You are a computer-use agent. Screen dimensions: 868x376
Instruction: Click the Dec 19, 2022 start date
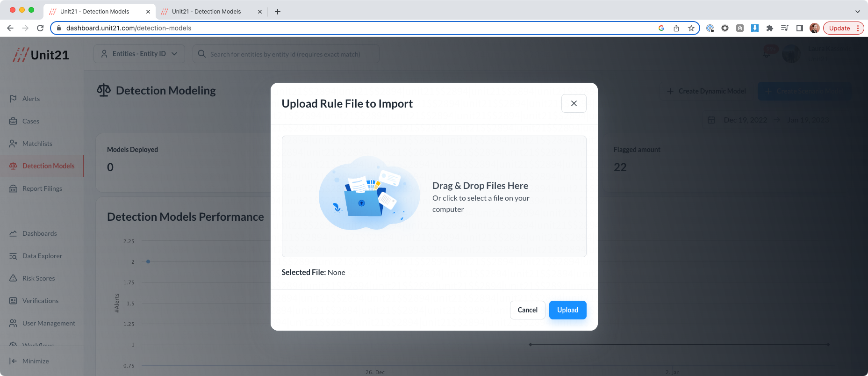(x=745, y=120)
